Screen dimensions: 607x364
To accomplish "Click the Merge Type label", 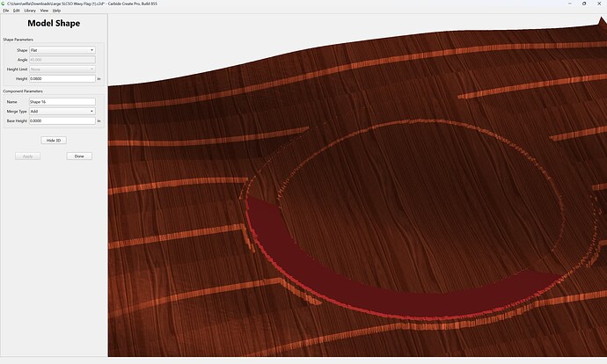I will [x=17, y=112].
